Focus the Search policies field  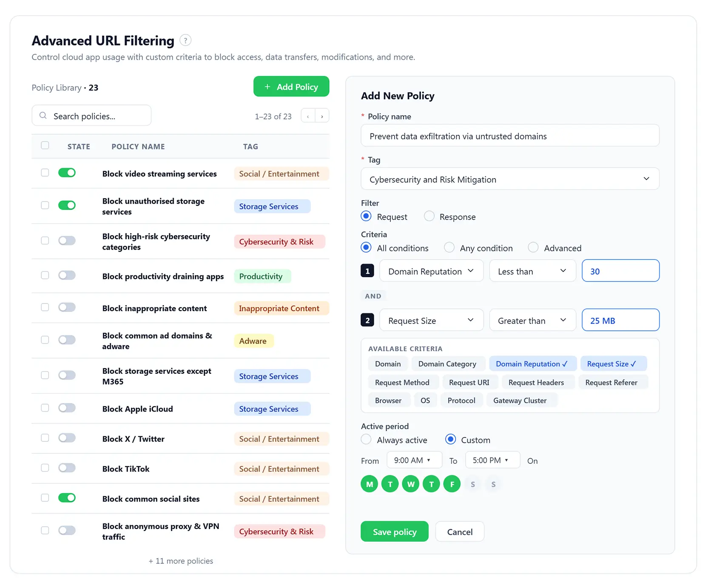[x=91, y=116]
